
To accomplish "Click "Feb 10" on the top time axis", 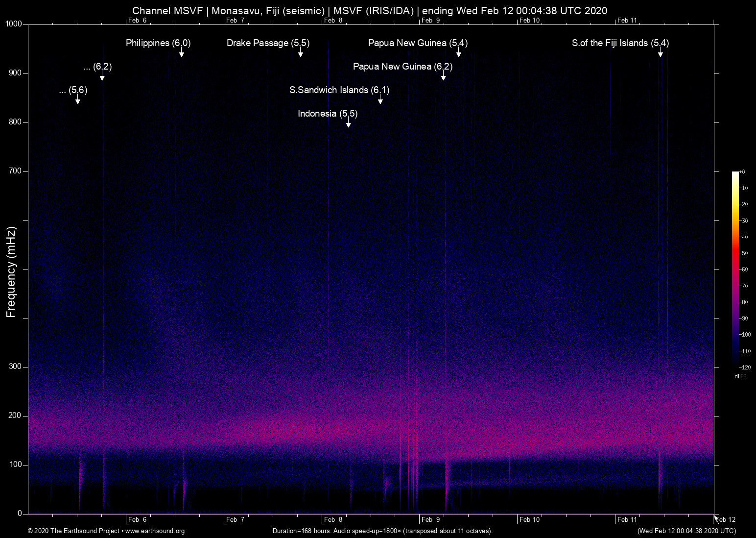I will (530, 20).
